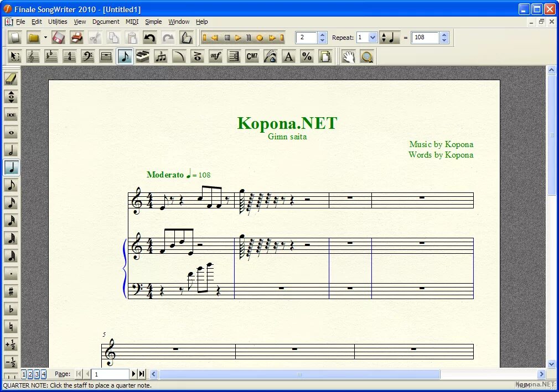Click the Copy icon in the main toolbar
This screenshot has width=559, height=392.
click(x=113, y=38)
